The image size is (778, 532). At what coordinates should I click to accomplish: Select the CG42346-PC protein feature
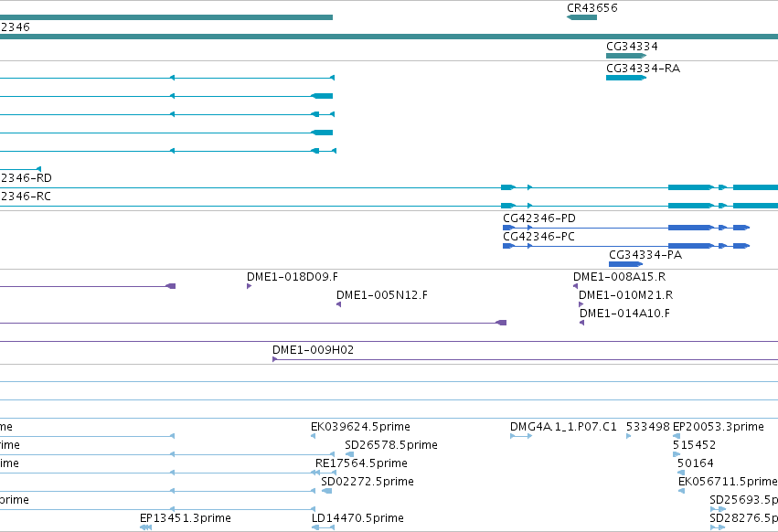[x=626, y=246]
